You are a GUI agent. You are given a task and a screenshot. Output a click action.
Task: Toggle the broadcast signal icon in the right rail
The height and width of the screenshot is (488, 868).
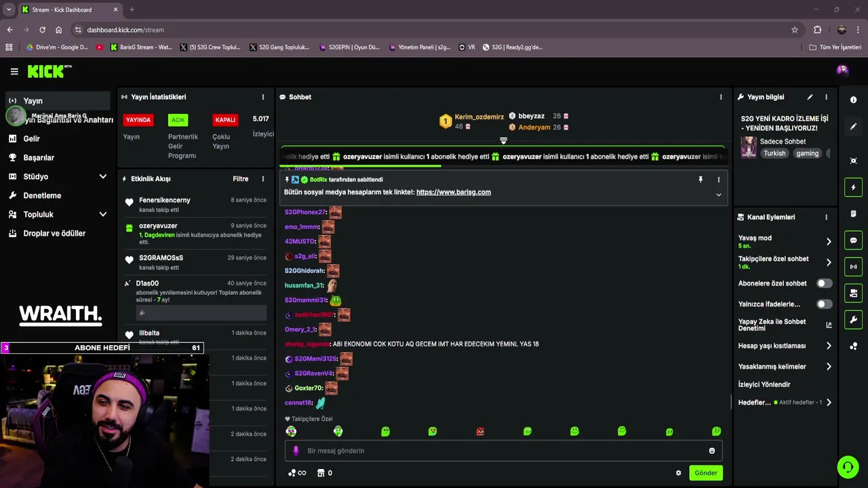tap(854, 266)
